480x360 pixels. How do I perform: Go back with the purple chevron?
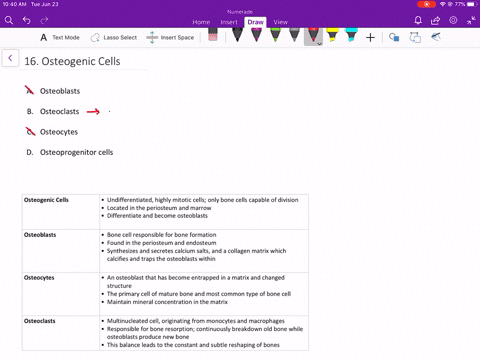pyautogui.click(x=10, y=58)
